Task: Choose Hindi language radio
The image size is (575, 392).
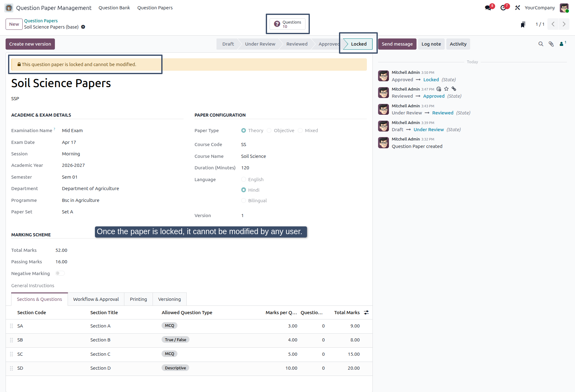Action: (x=243, y=190)
